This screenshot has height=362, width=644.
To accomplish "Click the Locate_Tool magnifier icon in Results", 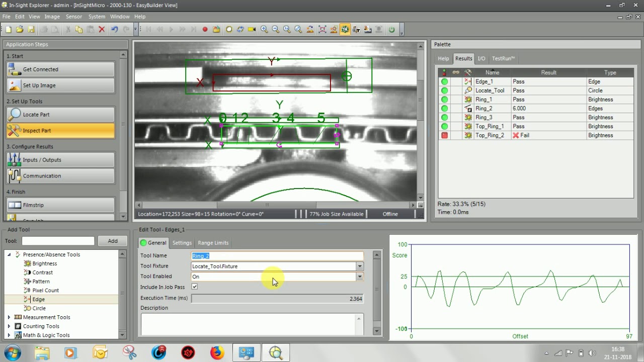I will coord(468,90).
